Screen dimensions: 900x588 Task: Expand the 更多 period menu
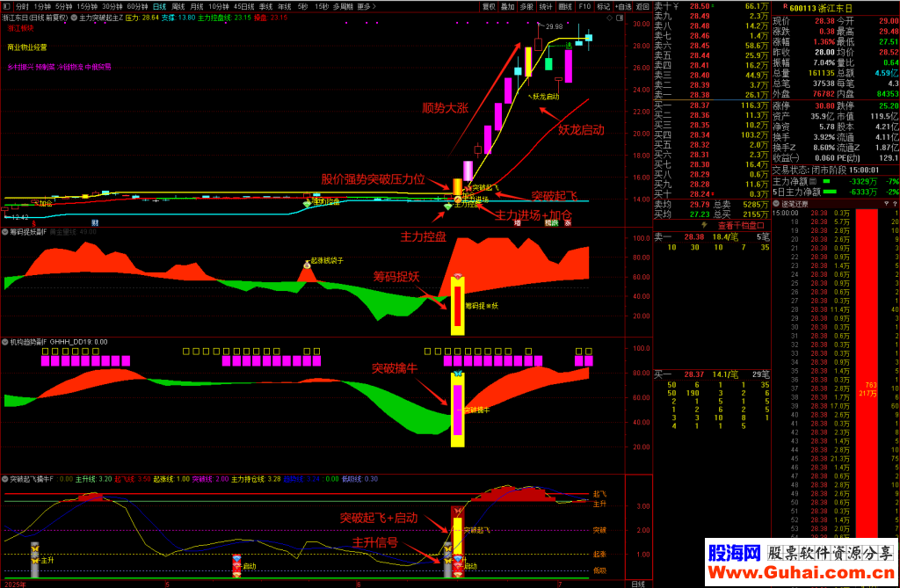(x=367, y=6)
